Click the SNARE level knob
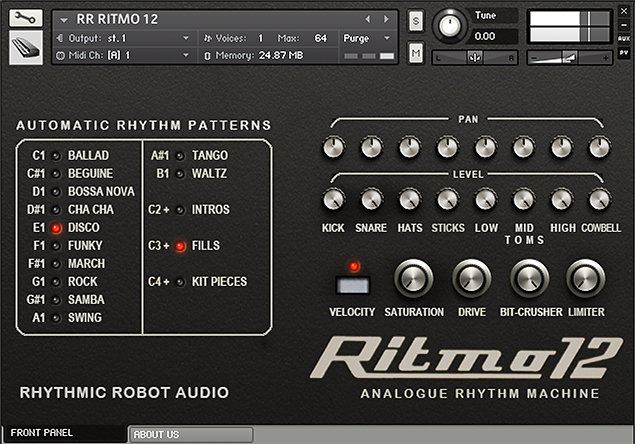 371,199
